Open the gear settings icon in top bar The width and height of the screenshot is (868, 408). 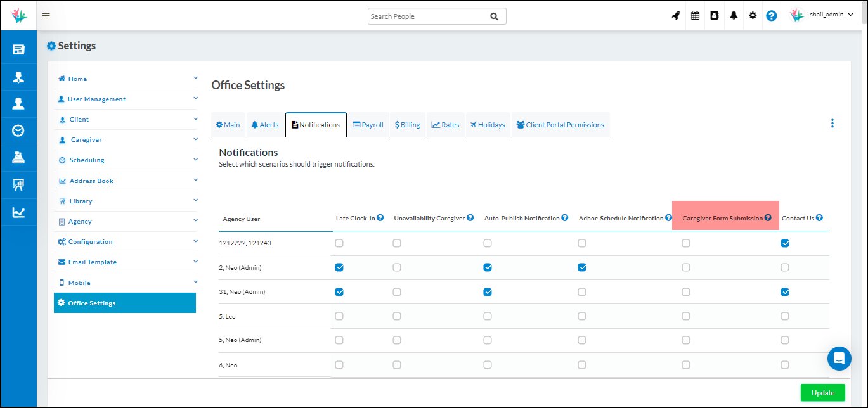pyautogui.click(x=753, y=15)
